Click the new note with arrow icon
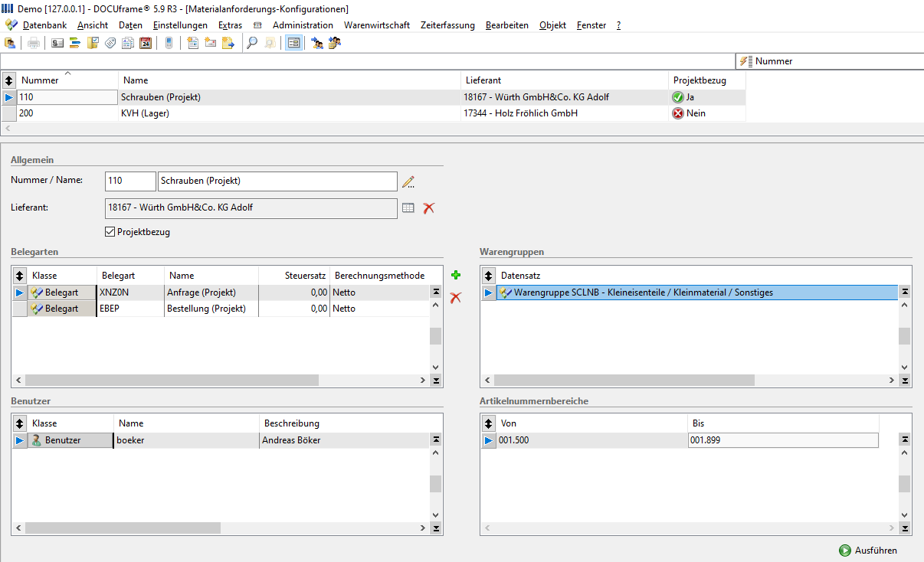924x562 pixels. [228, 43]
